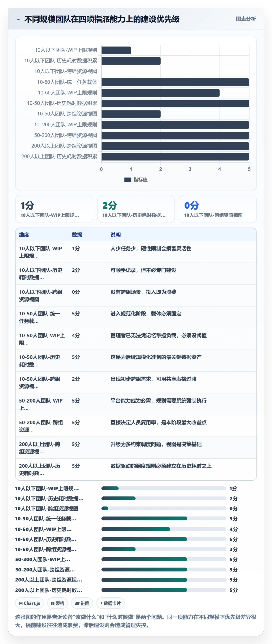The height and width of the screenshot is (644, 272).
Task: Click the chart bar for 10-50人团队-统一任务载体
Action: coord(175,82)
